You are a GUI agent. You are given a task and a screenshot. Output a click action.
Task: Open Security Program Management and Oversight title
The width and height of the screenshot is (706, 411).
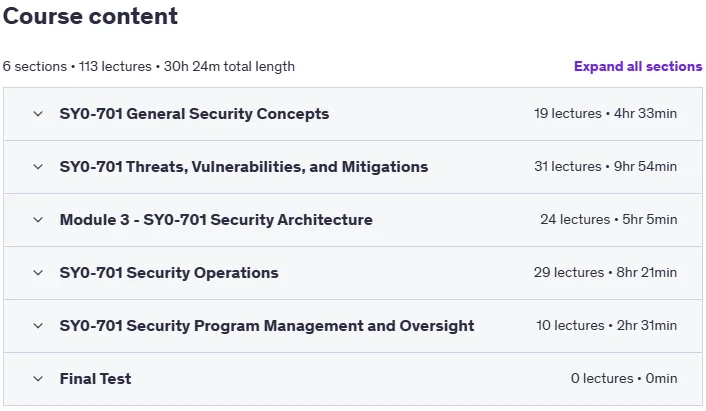click(267, 326)
